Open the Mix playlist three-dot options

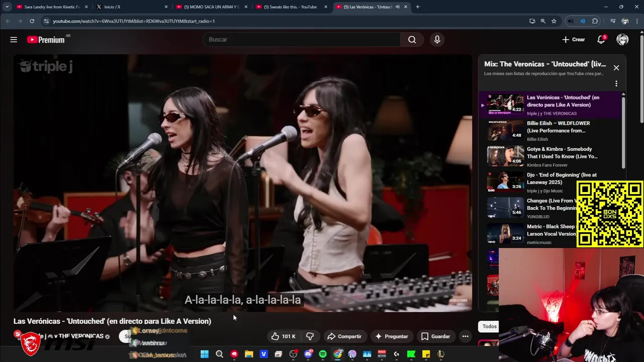click(616, 84)
